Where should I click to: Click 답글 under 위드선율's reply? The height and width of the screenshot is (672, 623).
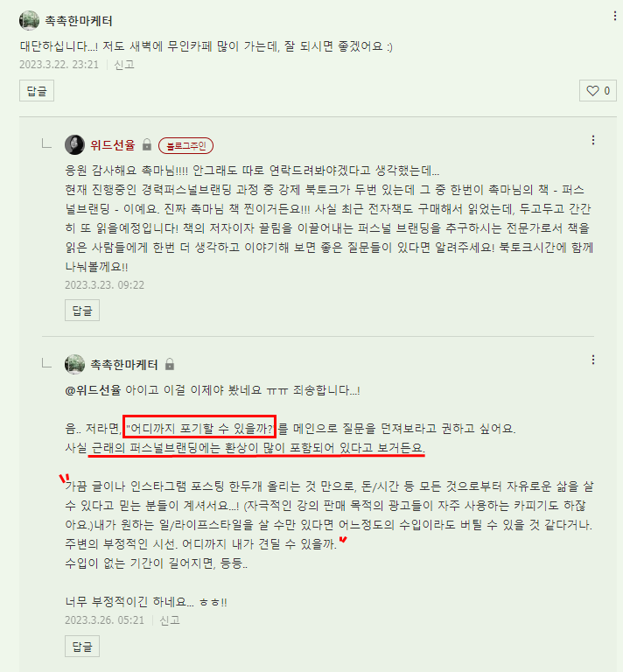tap(82, 311)
